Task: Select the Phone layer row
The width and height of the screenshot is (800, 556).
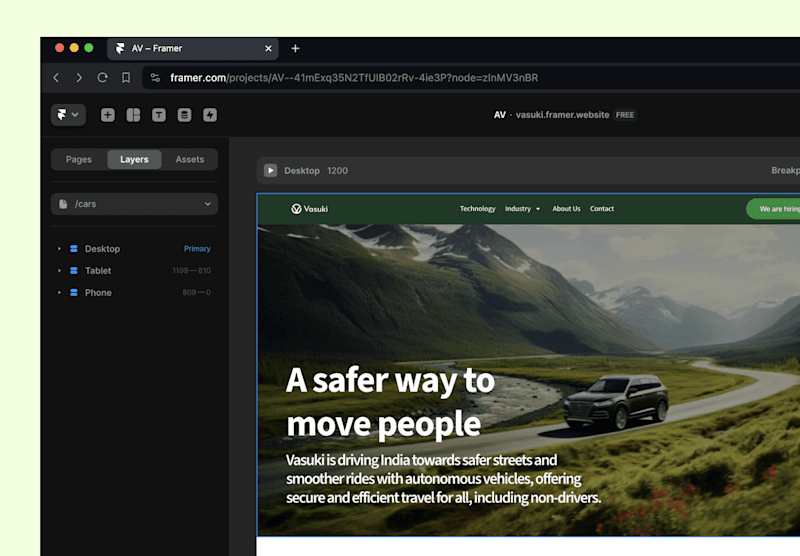Action: [x=134, y=293]
